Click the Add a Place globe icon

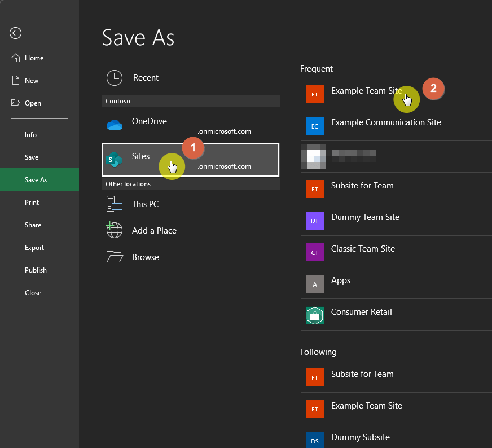114,230
